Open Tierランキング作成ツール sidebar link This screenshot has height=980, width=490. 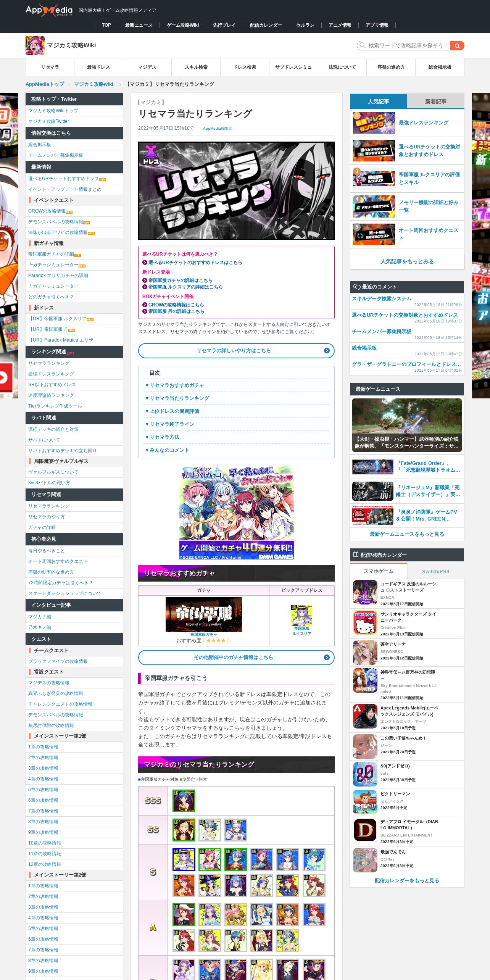click(55, 406)
